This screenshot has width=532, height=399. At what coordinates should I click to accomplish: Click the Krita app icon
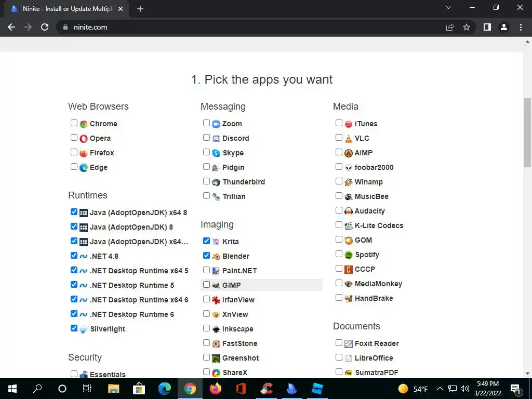pos(216,242)
